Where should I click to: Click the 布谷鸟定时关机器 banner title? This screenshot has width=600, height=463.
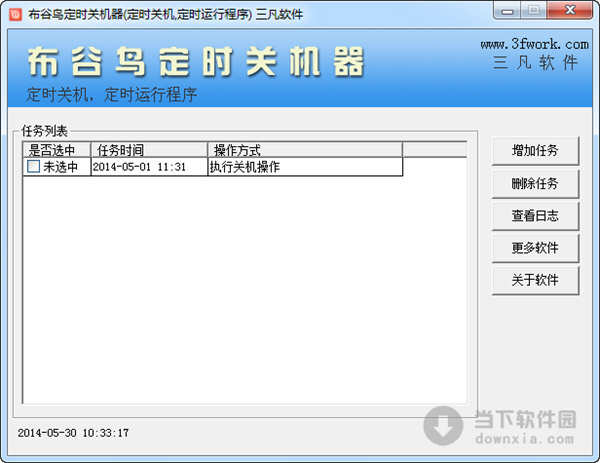coord(196,61)
